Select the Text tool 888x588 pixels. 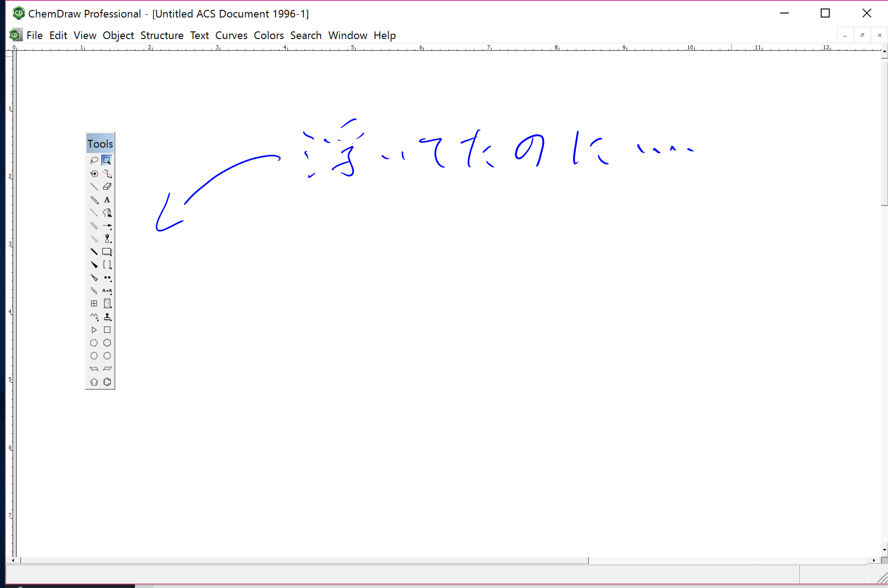pos(107,200)
